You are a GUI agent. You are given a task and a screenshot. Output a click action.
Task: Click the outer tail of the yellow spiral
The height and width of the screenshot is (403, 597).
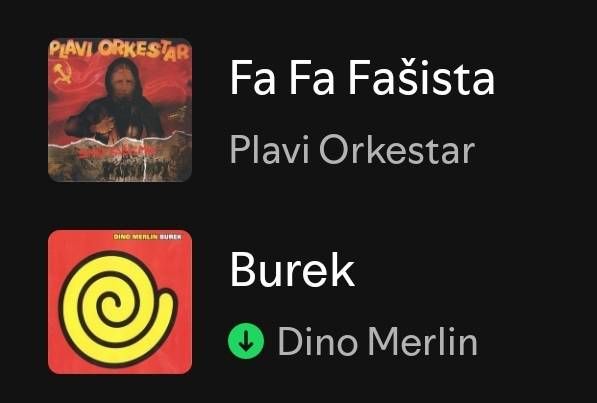click(167, 305)
